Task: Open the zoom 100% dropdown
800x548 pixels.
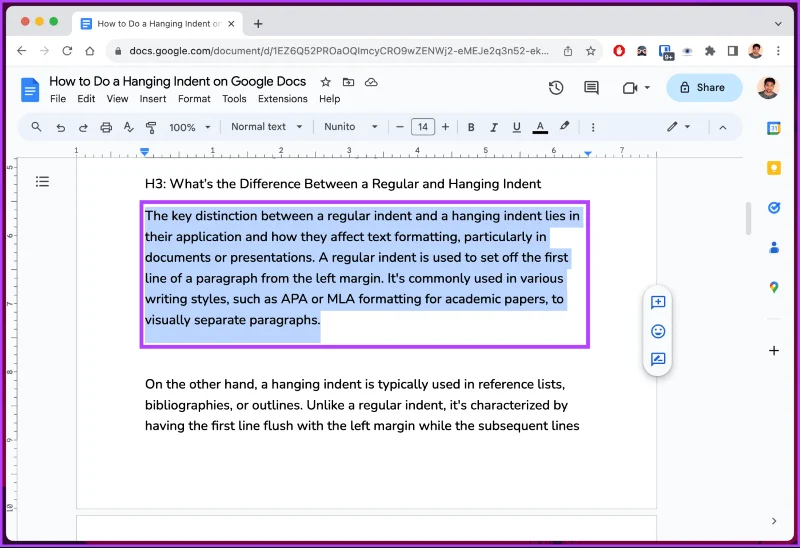Action: click(x=190, y=127)
